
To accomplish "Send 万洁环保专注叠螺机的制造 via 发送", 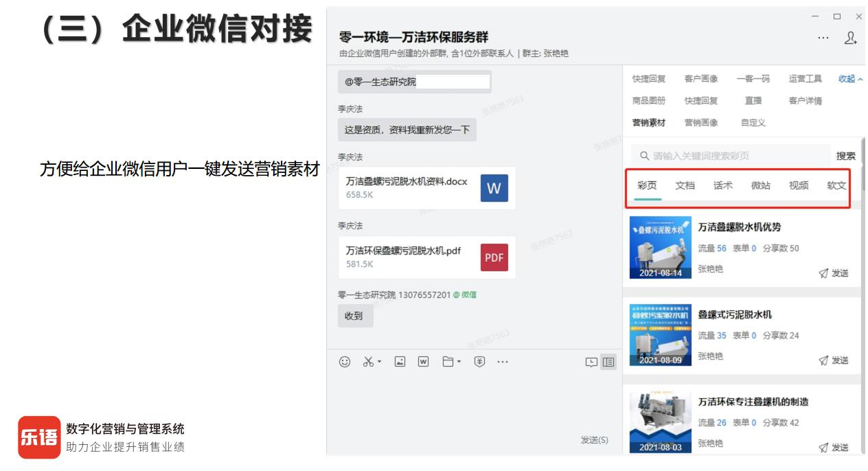I will 834,448.
